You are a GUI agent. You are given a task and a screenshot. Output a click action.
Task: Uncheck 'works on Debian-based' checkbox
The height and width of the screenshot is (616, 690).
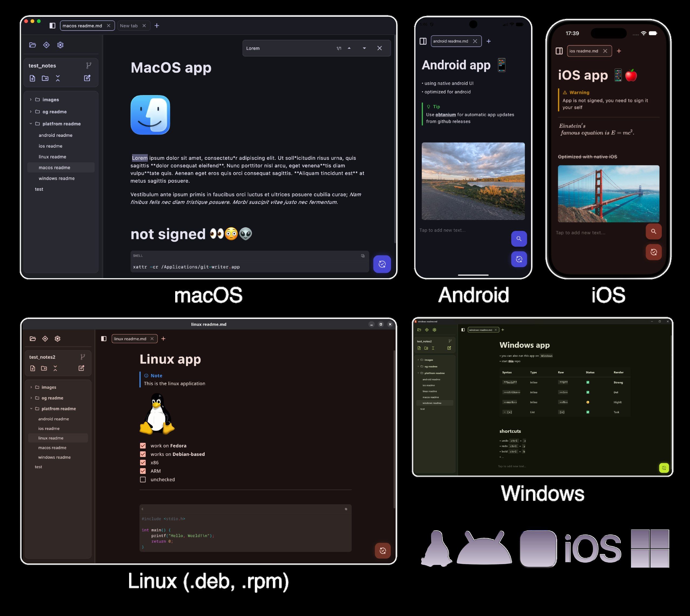click(143, 454)
